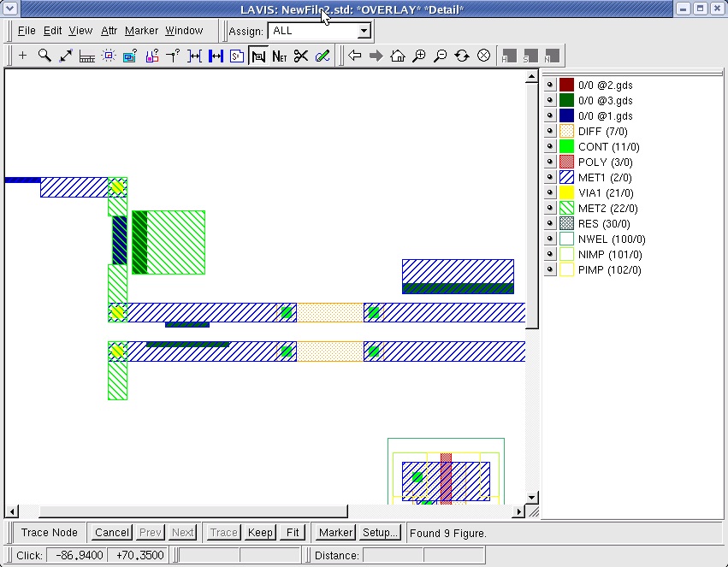Hide the MET2 (22/0) layer
The width and height of the screenshot is (728, 567).
pyautogui.click(x=550, y=208)
